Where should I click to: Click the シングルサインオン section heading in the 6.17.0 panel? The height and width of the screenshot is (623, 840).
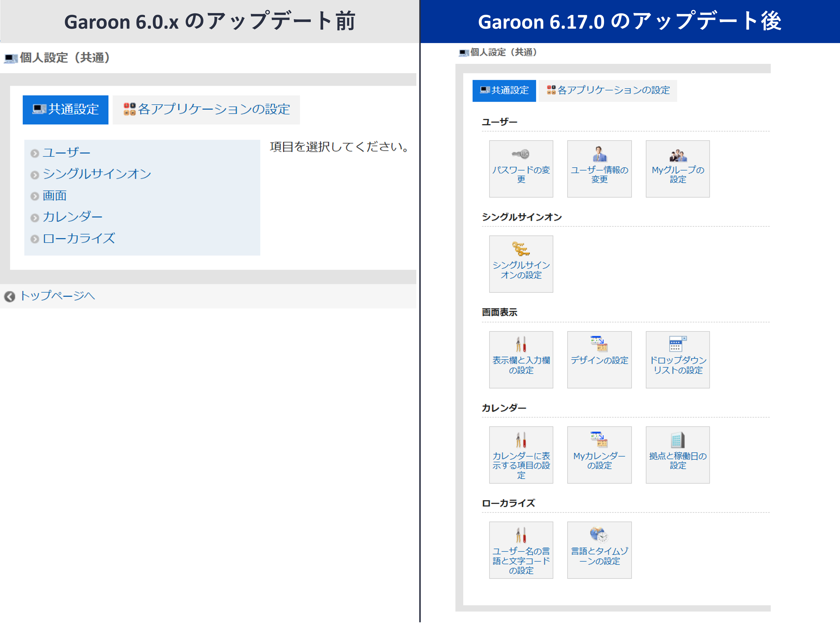(x=522, y=217)
